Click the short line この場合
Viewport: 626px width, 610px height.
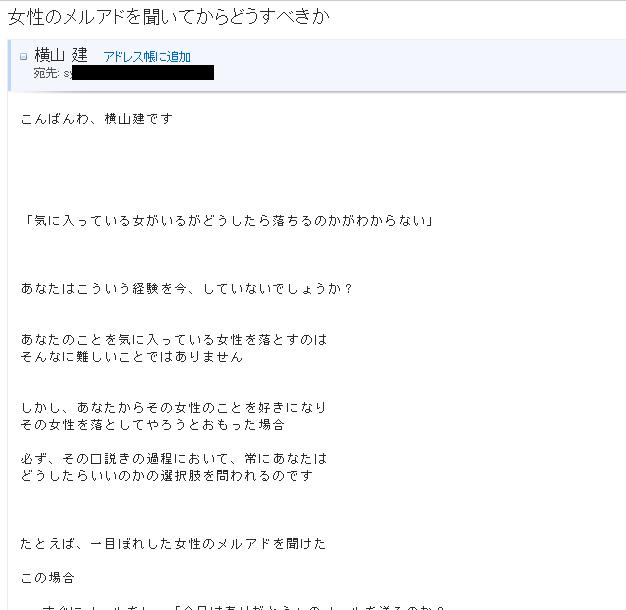(48, 577)
